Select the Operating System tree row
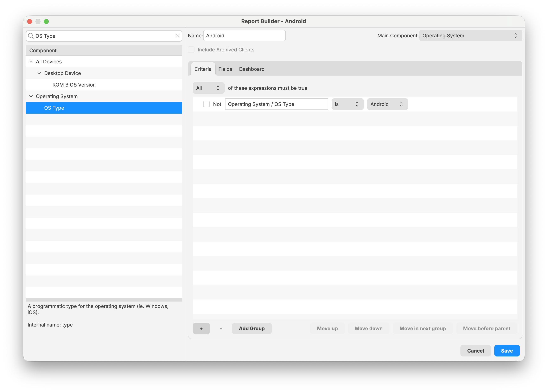 [104, 96]
